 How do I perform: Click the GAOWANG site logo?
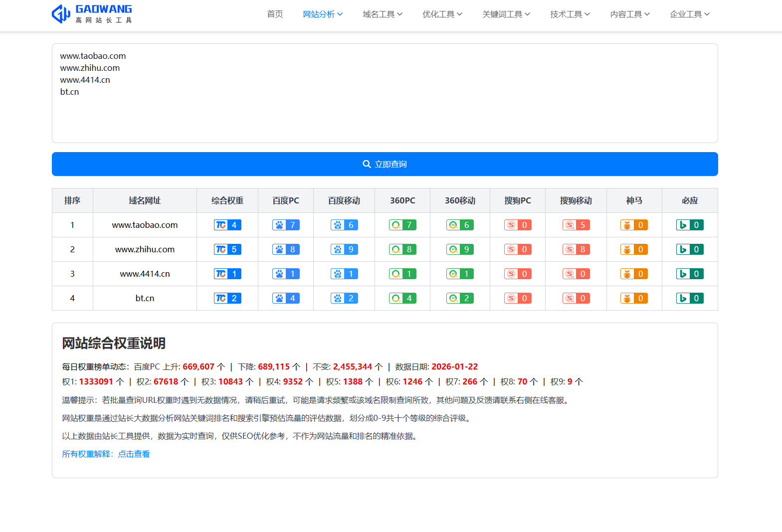point(92,14)
